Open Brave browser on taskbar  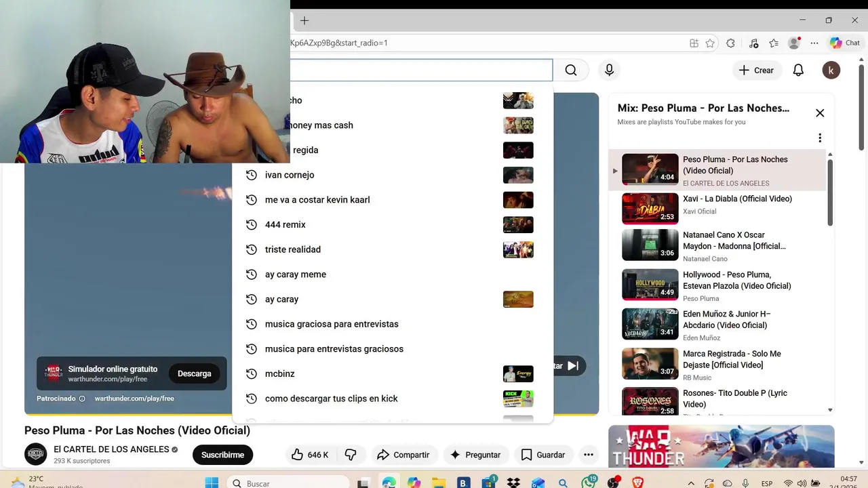(637, 483)
